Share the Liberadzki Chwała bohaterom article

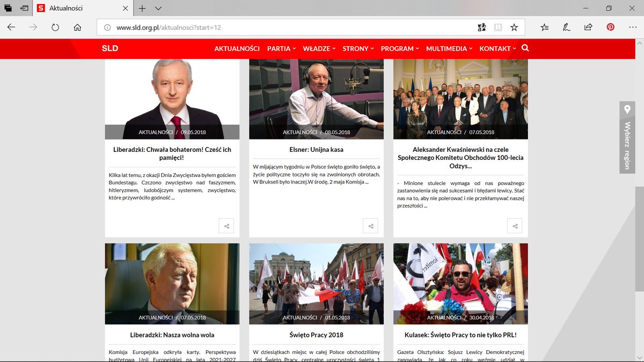point(226,226)
